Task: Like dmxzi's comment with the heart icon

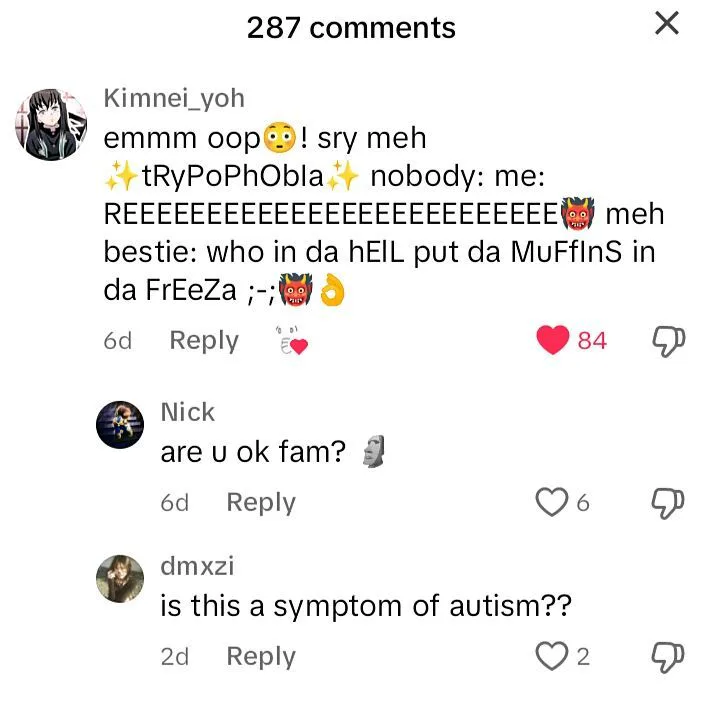Action: 552,656
